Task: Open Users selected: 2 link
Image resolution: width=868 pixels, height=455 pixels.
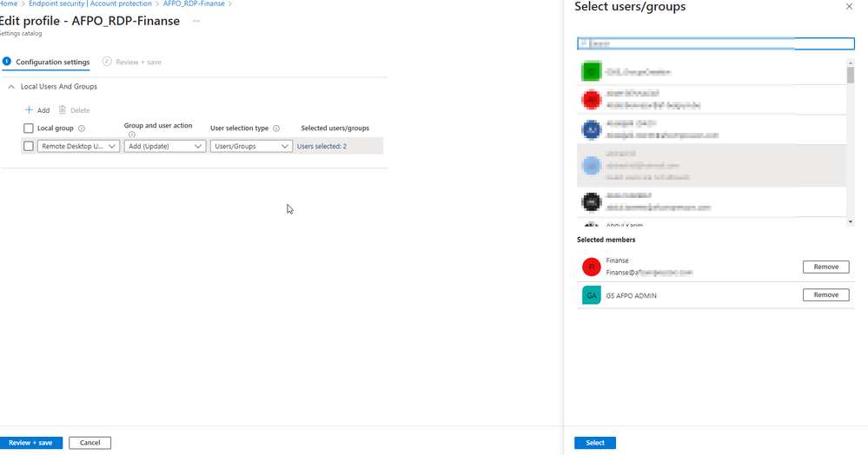Action: [321, 146]
